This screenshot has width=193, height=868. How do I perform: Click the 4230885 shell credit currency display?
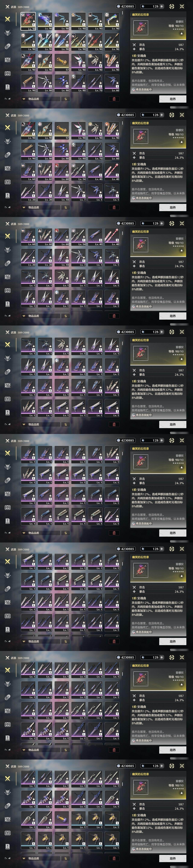coord(125,6)
